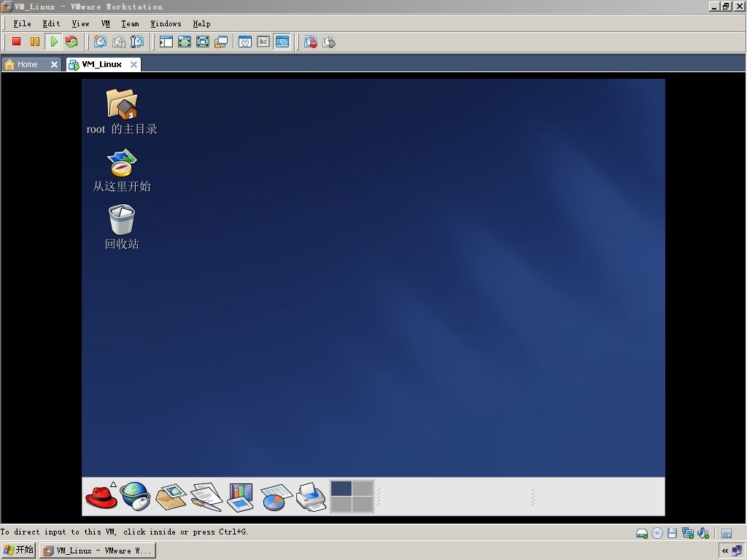Image resolution: width=747 pixels, height=560 pixels.
Task: Open the Windows 开始 start button
Action: [x=18, y=551]
